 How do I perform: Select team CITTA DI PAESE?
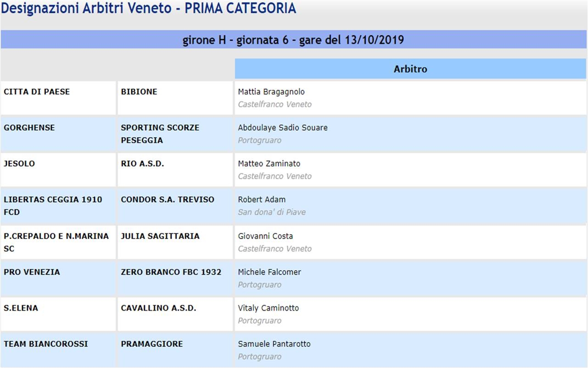(x=37, y=92)
